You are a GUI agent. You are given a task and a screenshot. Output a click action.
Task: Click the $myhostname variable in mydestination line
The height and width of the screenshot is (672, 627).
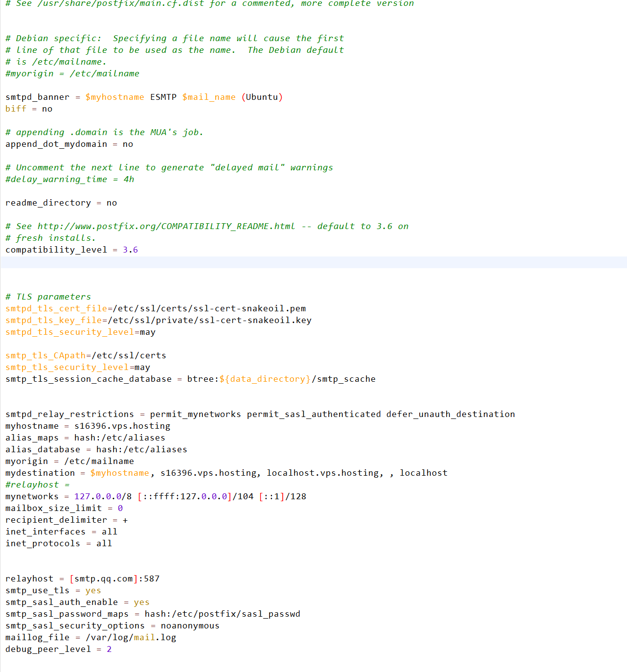120,473
